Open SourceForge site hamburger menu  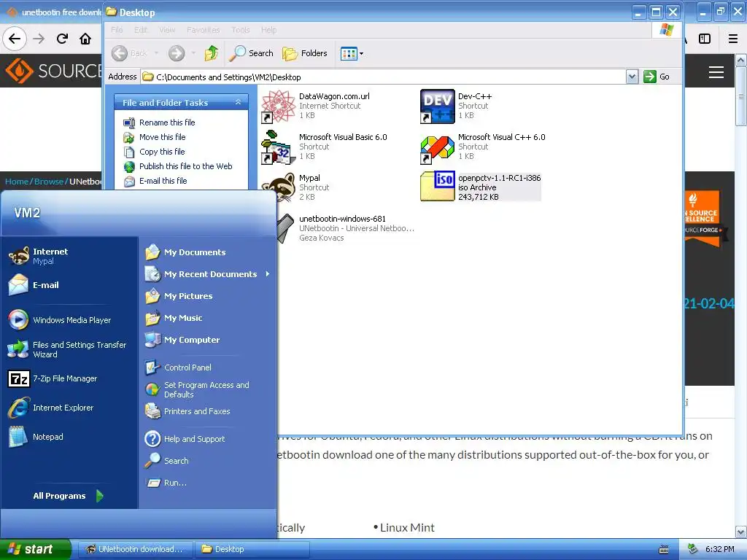click(716, 72)
